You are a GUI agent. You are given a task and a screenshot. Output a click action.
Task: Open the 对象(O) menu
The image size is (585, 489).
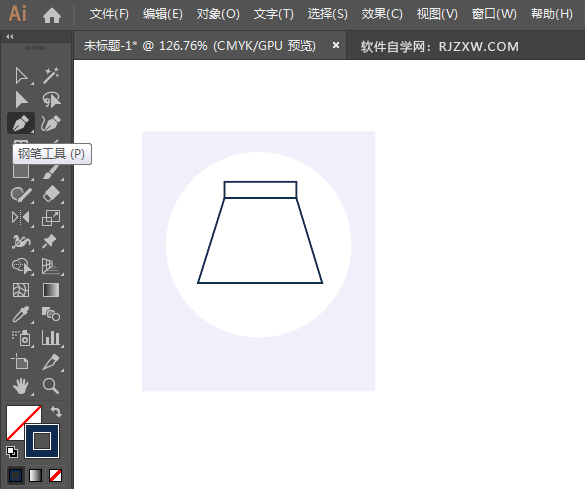pos(218,14)
